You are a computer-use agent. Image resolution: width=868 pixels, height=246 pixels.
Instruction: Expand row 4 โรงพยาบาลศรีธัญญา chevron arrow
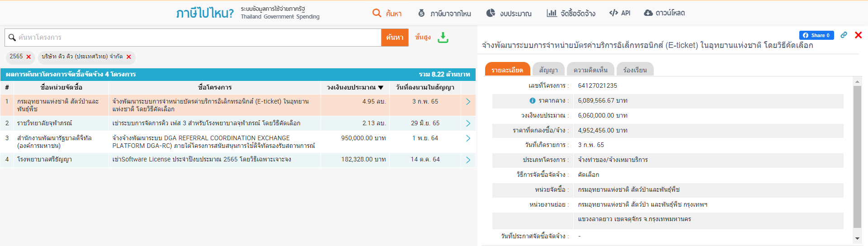[468, 160]
